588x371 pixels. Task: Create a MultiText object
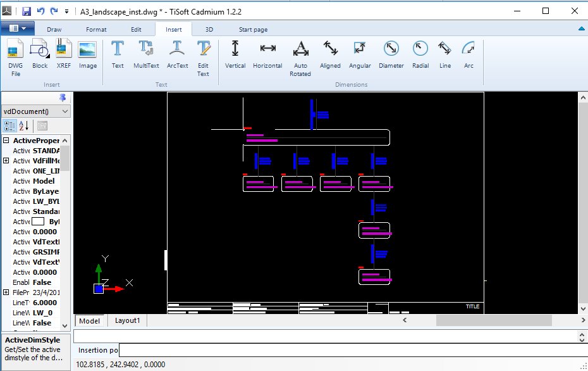145,56
